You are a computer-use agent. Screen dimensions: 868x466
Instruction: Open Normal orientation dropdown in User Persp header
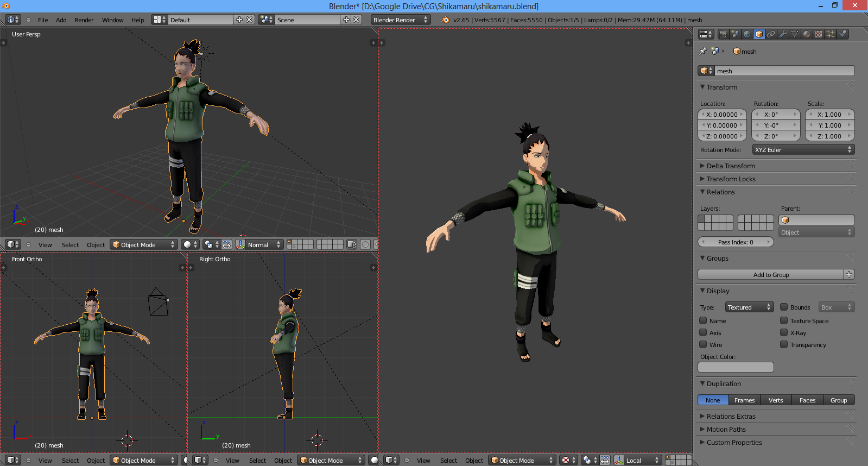point(264,245)
